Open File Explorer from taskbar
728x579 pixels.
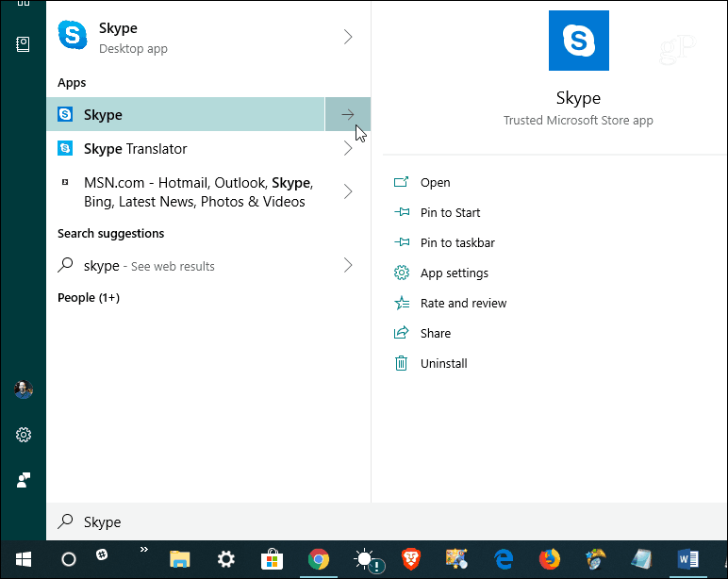click(180, 559)
